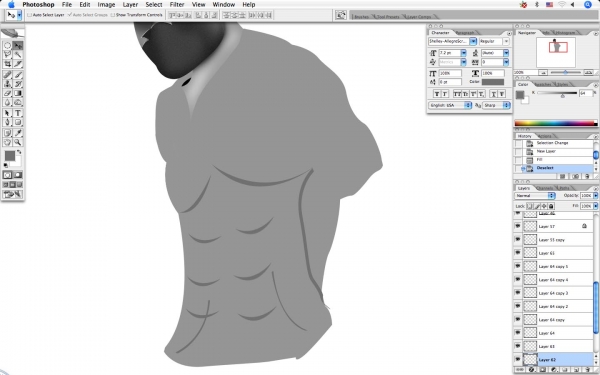Select the Pen tool
The height and width of the screenshot is (375, 600).
point(7,122)
